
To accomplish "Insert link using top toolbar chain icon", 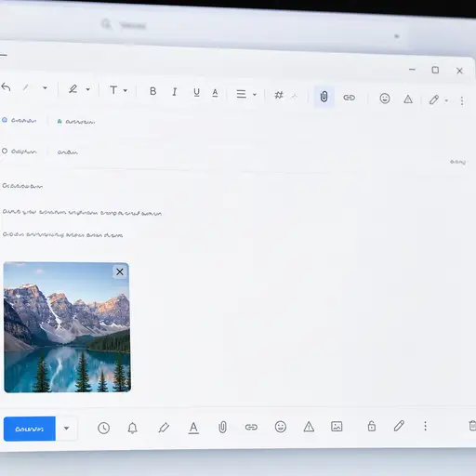I will coord(350,98).
